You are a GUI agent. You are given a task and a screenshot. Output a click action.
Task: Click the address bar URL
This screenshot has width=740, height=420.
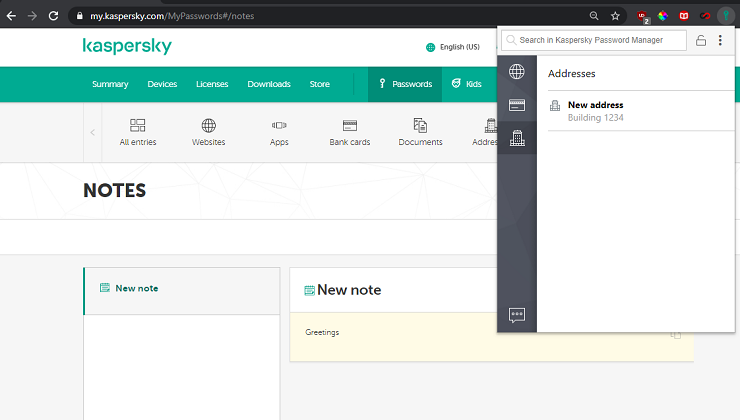(172, 16)
